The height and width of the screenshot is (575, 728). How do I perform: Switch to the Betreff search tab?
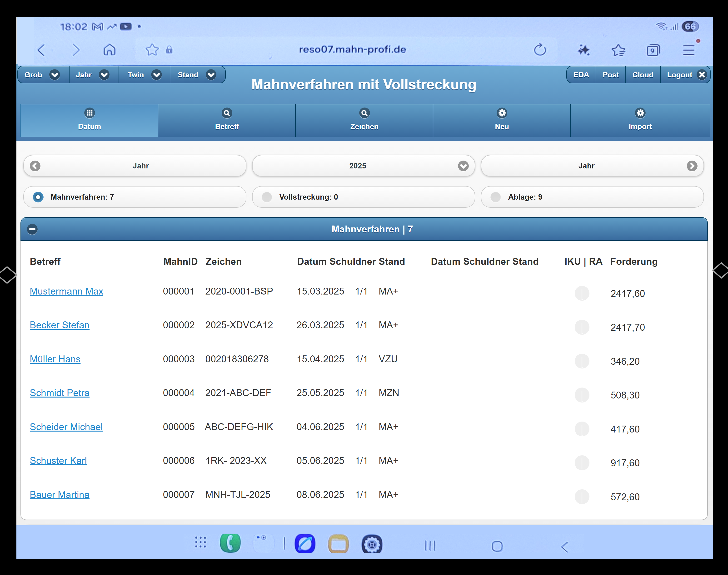tap(227, 120)
